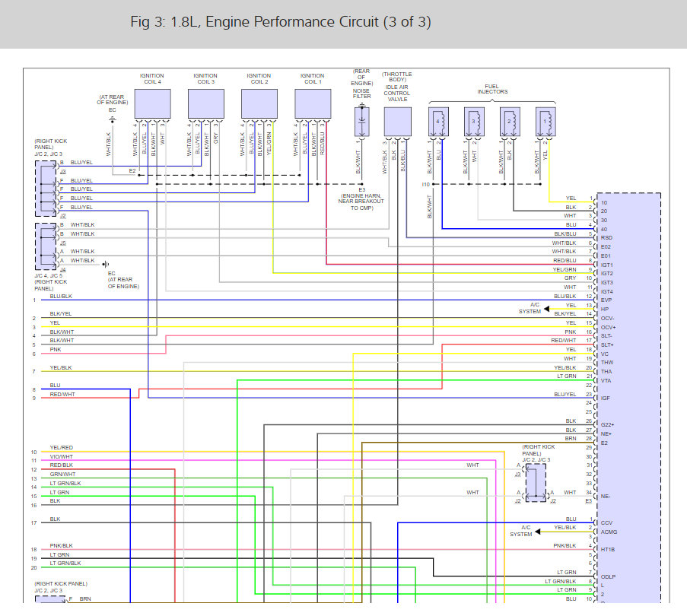The width and height of the screenshot is (687, 616).
Task: Click the VC pin label
Action: [x=605, y=354]
